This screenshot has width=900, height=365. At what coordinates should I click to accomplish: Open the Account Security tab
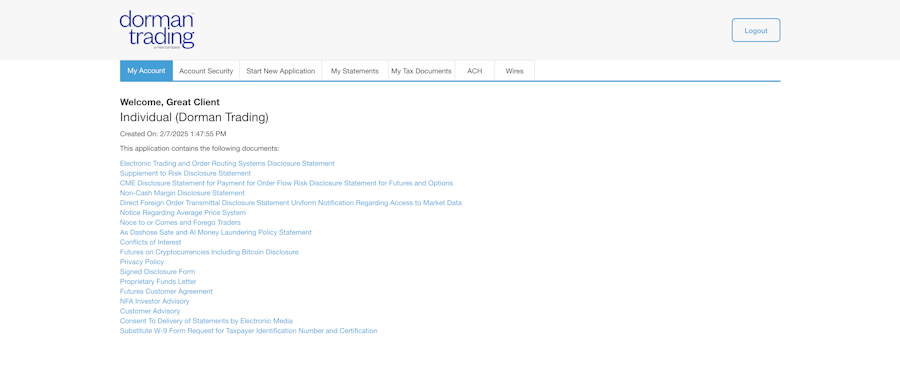click(x=206, y=71)
